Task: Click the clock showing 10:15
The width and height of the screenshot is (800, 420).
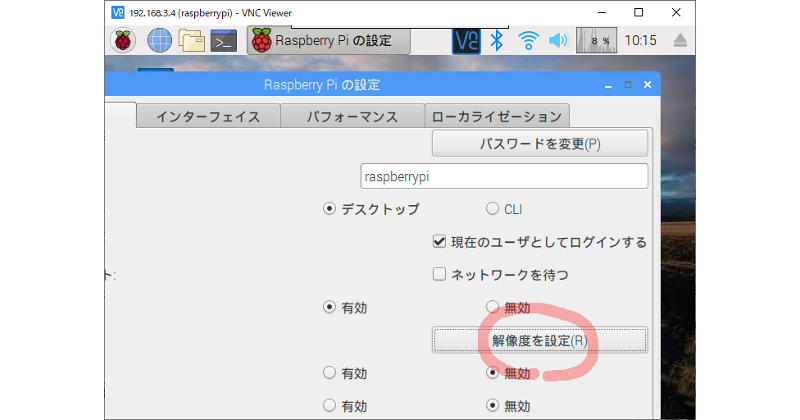Action: [641, 41]
